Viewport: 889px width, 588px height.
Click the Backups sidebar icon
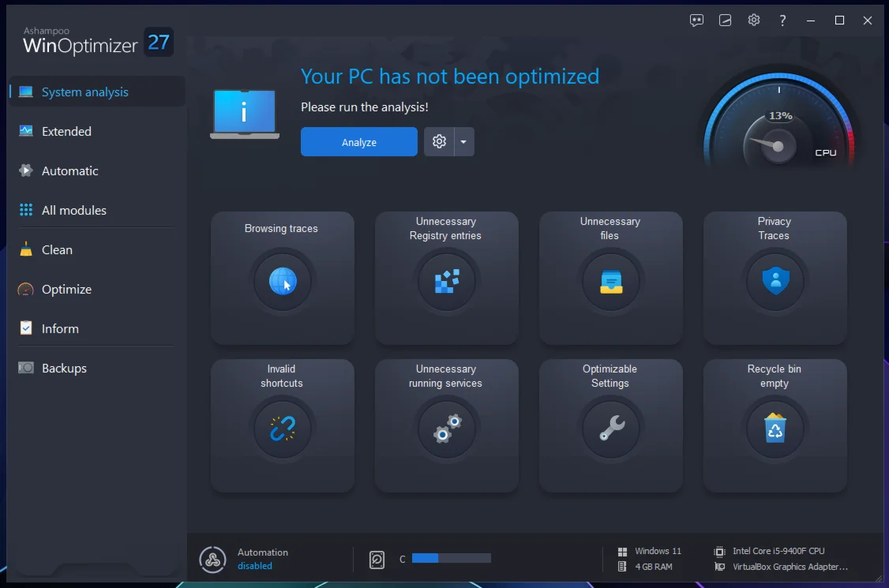pyautogui.click(x=25, y=368)
